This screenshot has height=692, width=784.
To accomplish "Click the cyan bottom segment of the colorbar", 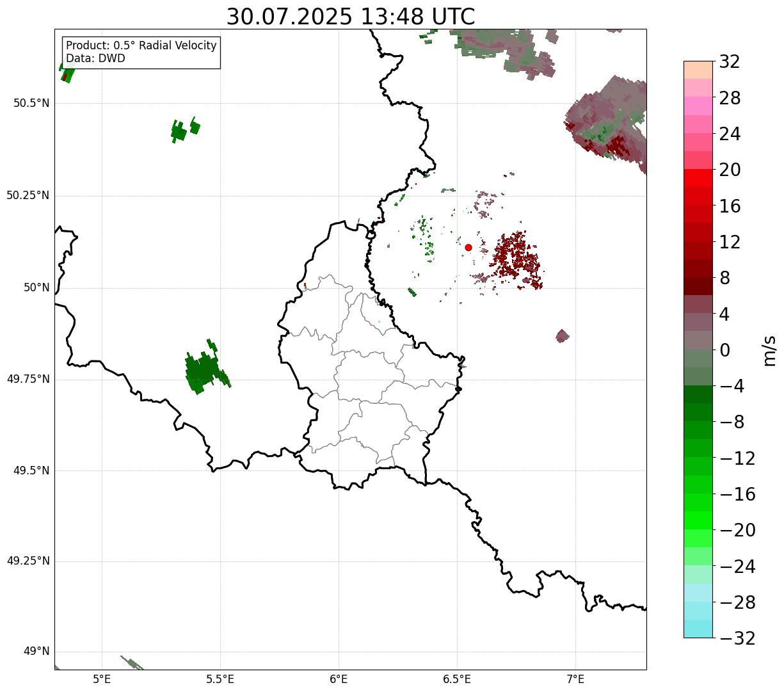I will tap(698, 629).
